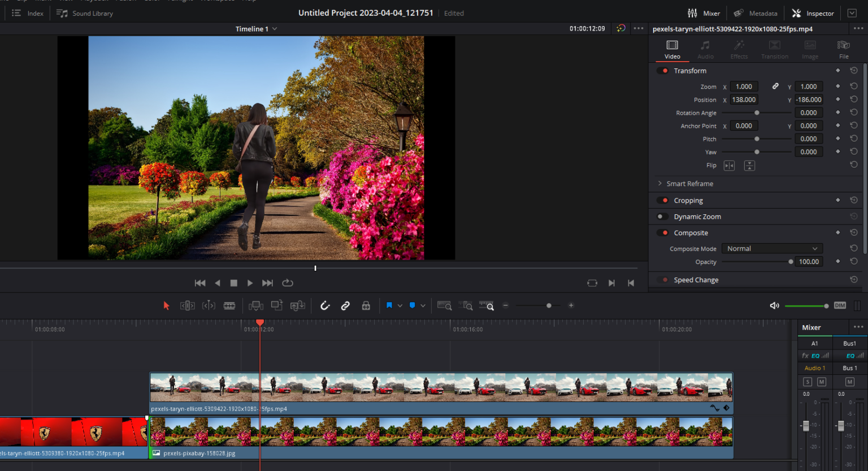The width and height of the screenshot is (868, 471).
Task: Click the blue Marker icon
Action: tap(413, 305)
